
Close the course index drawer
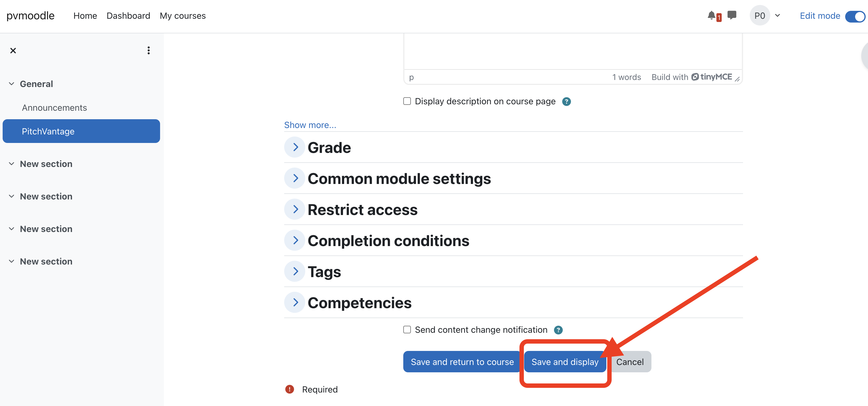13,51
